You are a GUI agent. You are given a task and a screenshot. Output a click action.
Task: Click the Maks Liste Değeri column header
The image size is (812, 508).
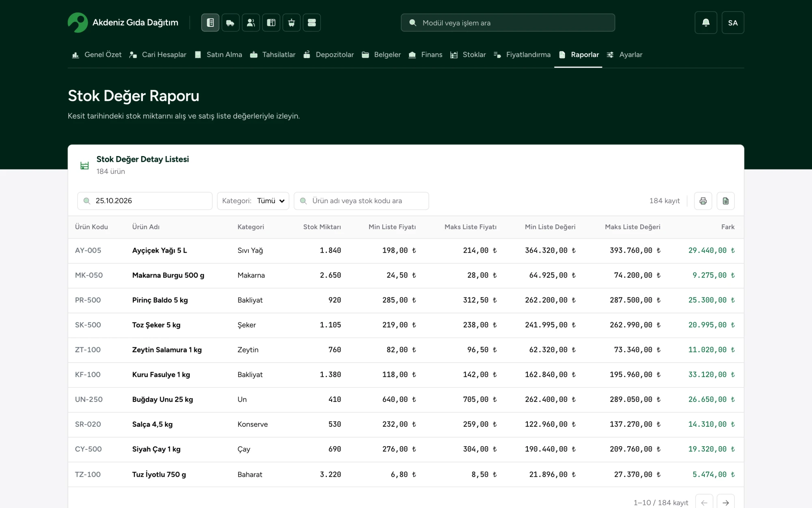click(x=633, y=227)
